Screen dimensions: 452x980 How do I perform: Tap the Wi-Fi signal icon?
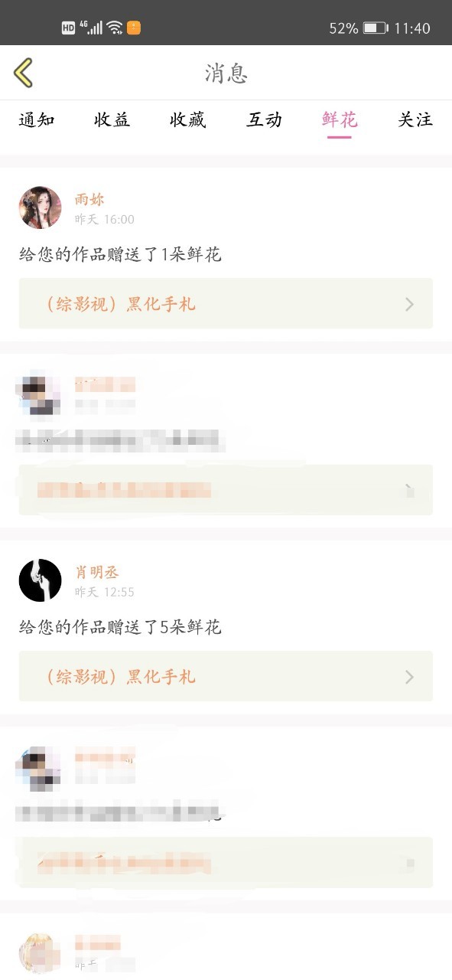(115, 28)
